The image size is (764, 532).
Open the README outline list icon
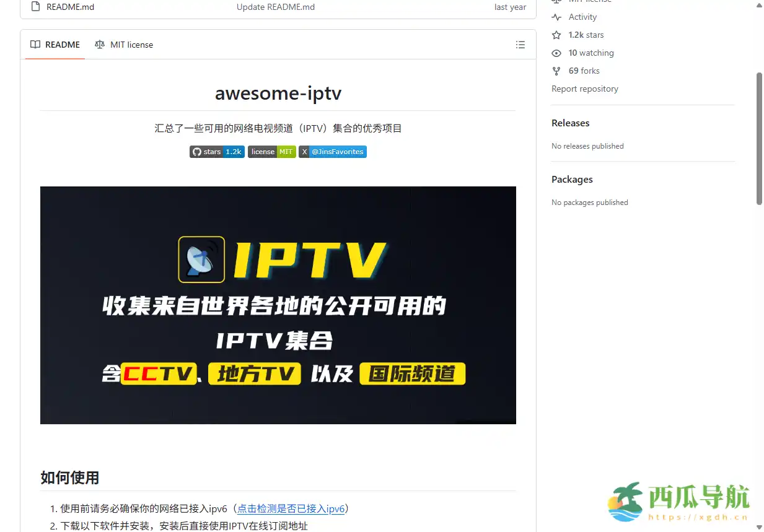(520, 44)
